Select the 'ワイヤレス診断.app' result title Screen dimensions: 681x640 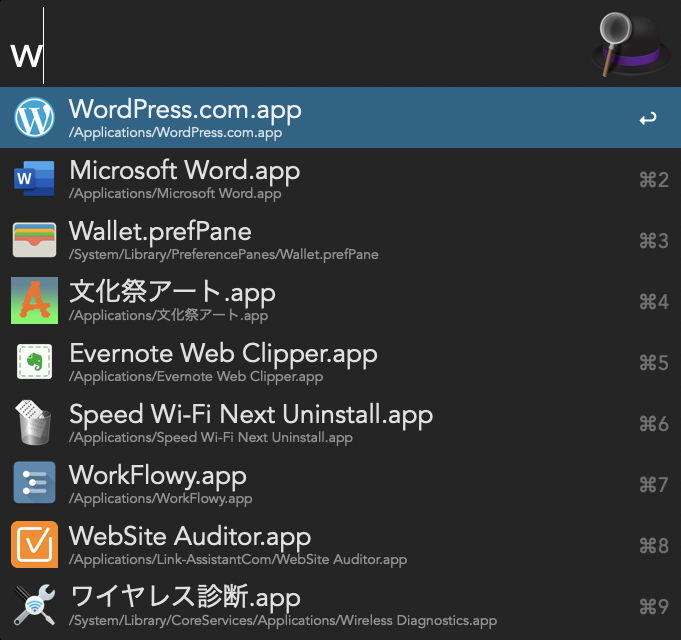pos(185,597)
